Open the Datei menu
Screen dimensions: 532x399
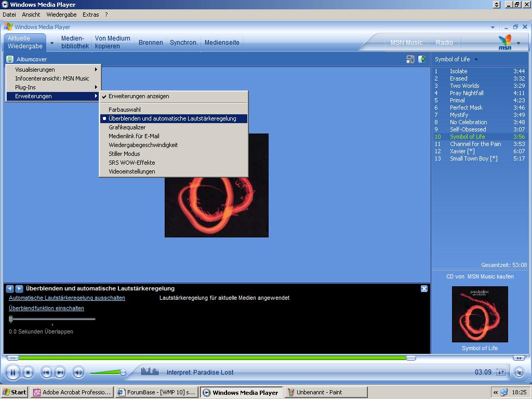[9, 15]
